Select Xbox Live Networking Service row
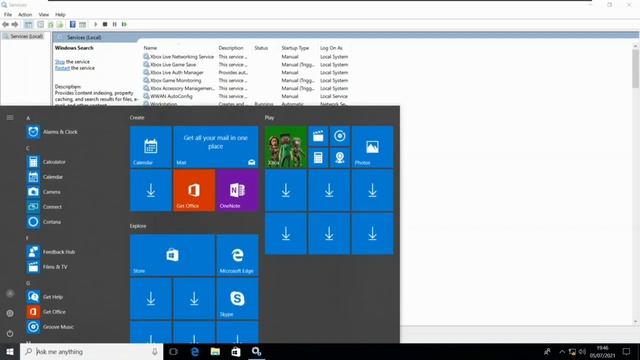The width and height of the screenshot is (640, 360). coord(245,57)
